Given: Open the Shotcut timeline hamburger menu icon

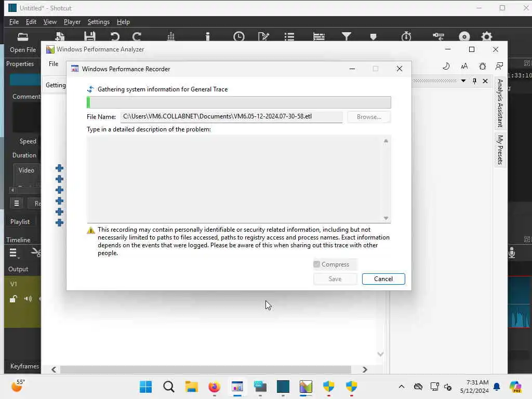Looking at the screenshot, I should (x=13, y=253).
